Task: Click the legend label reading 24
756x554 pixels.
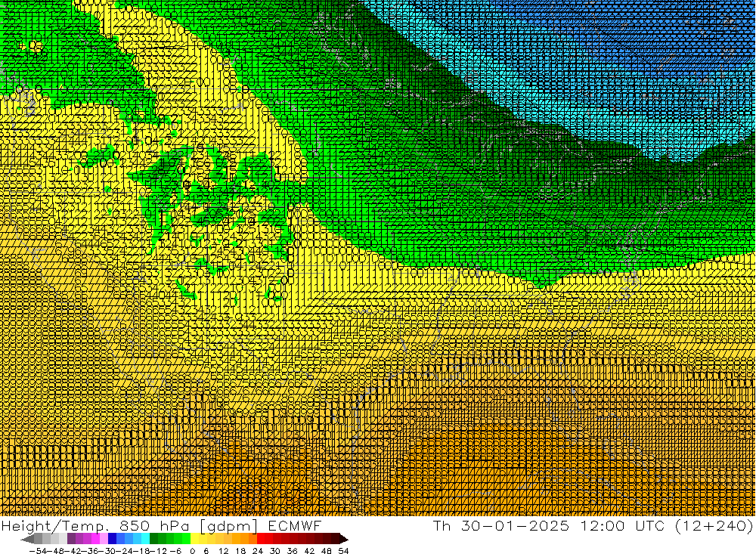Action: pyautogui.click(x=259, y=549)
